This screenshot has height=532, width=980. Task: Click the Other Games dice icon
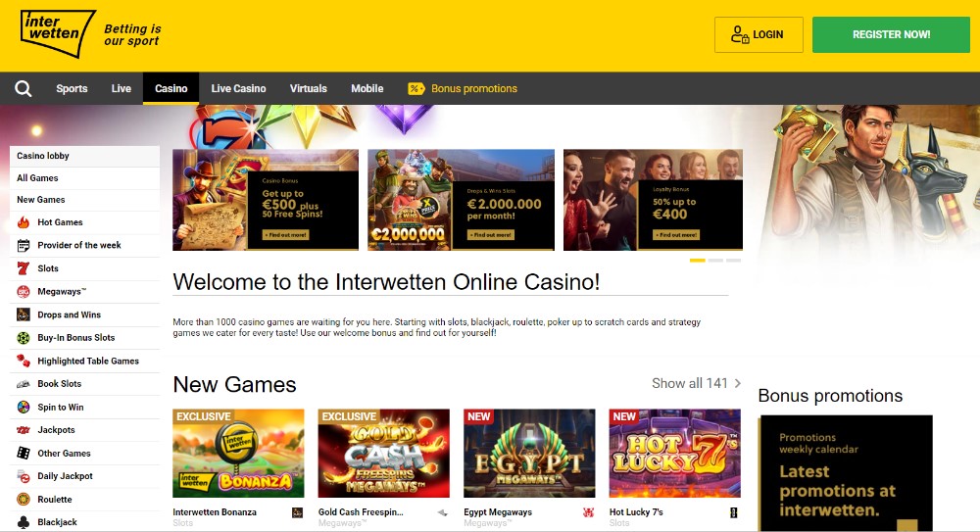coord(24,453)
